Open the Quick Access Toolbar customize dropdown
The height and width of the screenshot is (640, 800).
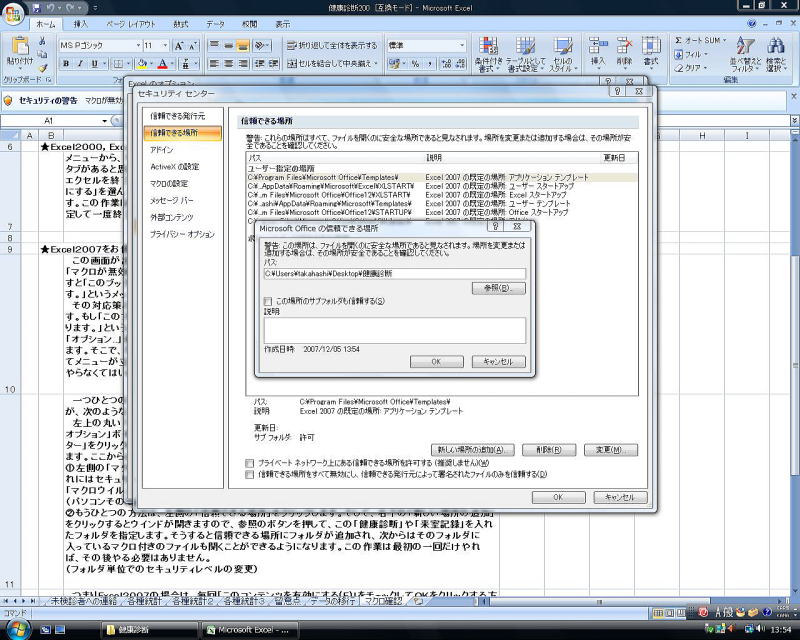coord(95,8)
